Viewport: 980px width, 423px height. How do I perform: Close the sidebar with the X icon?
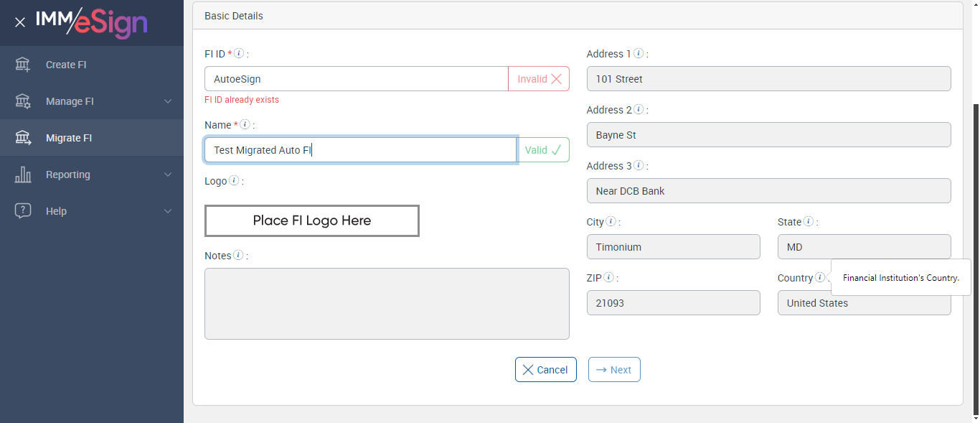[x=20, y=22]
